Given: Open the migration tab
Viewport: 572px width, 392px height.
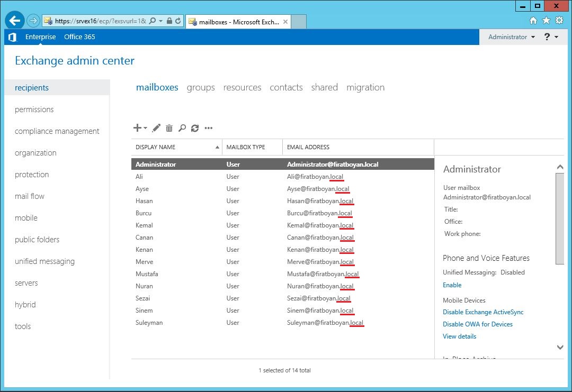Looking at the screenshot, I should coord(365,87).
